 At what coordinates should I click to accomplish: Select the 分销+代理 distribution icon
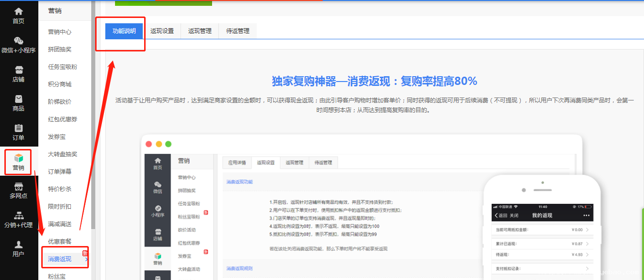pyautogui.click(x=18, y=215)
